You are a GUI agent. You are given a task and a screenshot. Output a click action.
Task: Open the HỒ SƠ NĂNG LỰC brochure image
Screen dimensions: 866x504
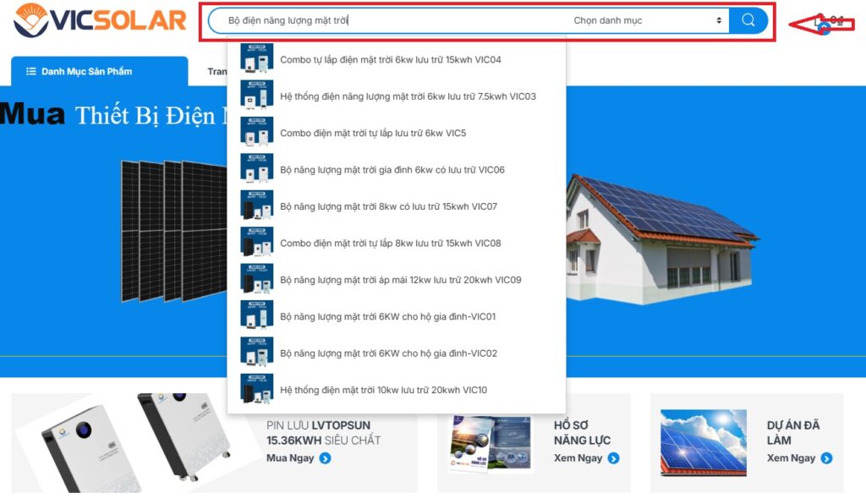coord(491,443)
